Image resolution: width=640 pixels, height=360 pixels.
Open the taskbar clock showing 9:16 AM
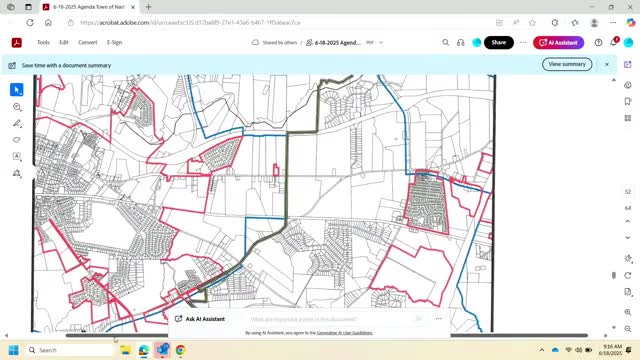(x=611, y=350)
